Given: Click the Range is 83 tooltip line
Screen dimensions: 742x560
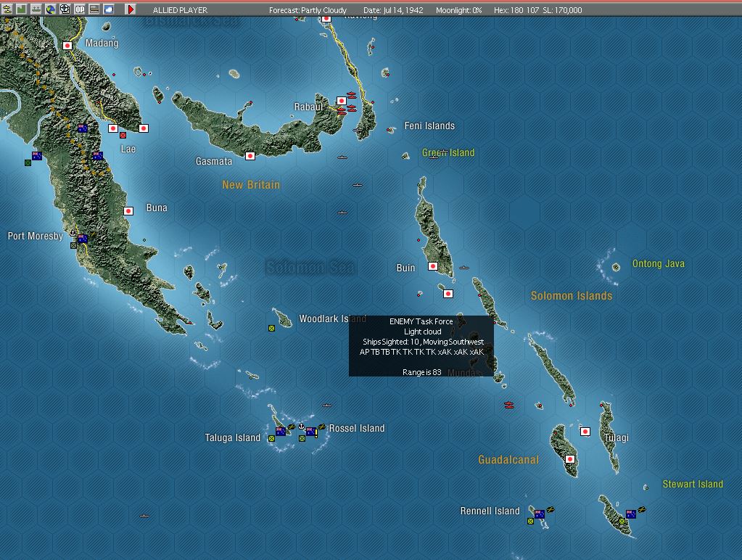Looking at the screenshot, I should pos(421,372).
